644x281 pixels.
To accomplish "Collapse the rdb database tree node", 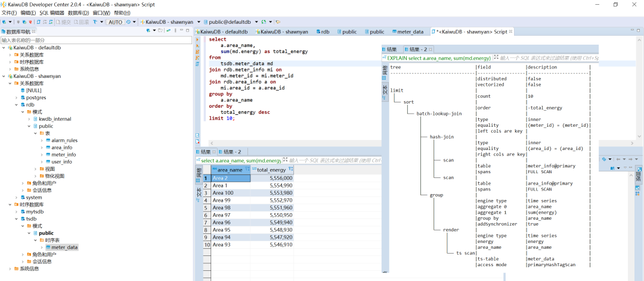I will tap(16, 104).
